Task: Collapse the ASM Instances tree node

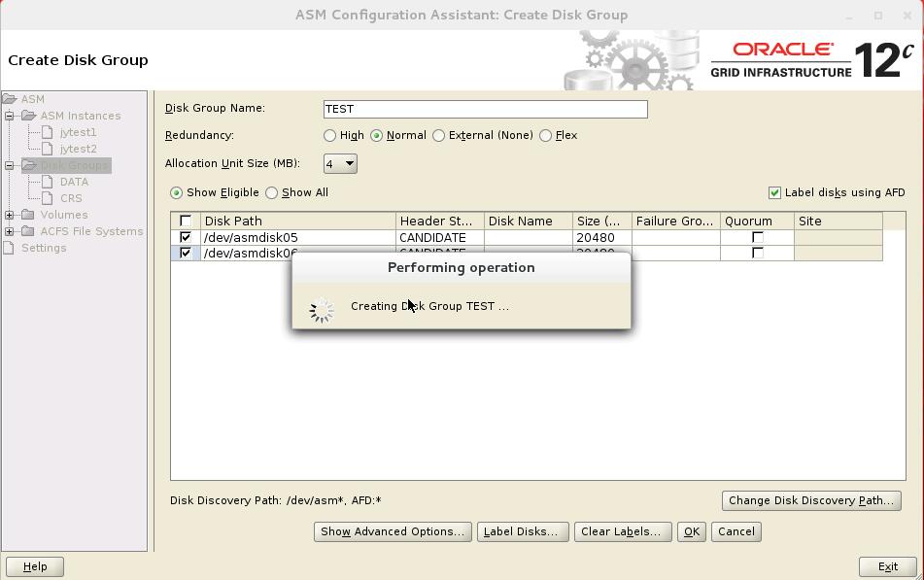Action: (10, 117)
